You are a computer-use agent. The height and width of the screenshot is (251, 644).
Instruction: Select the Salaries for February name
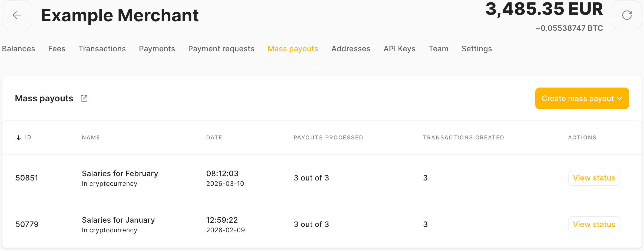(x=120, y=173)
